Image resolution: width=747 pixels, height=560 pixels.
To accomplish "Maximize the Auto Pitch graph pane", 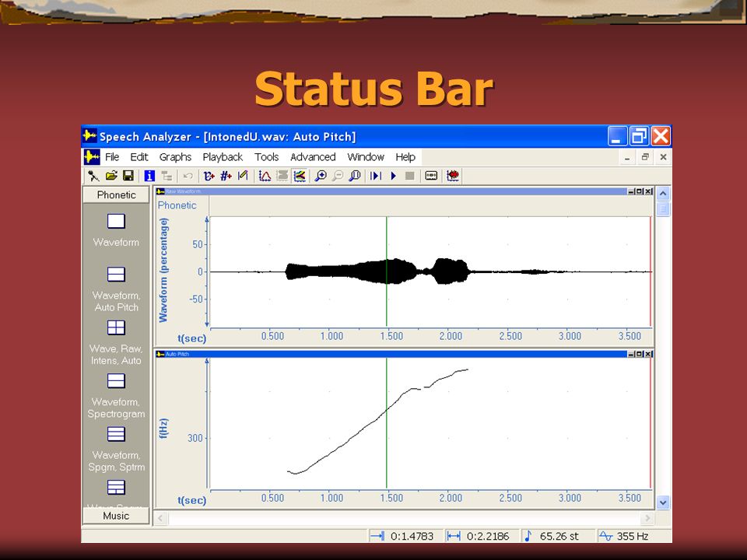I will pyautogui.click(x=640, y=354).
